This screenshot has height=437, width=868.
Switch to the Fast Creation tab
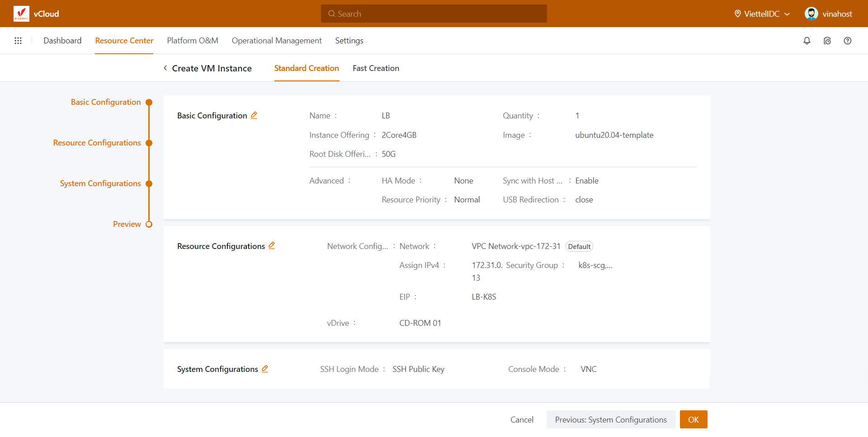376,68
